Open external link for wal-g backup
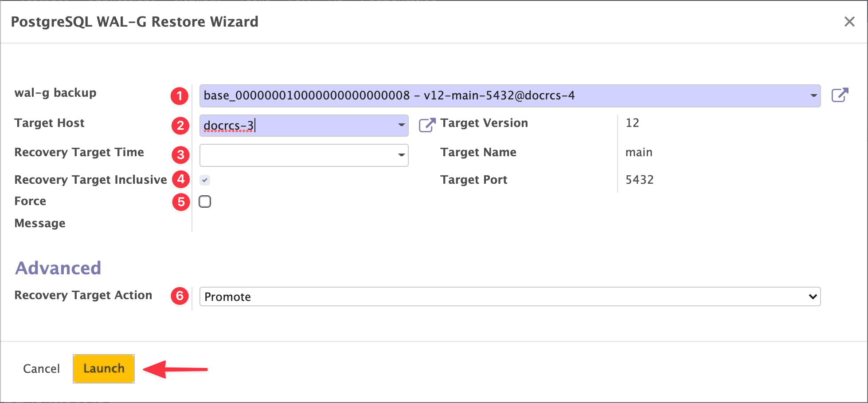 click(839, 95)
